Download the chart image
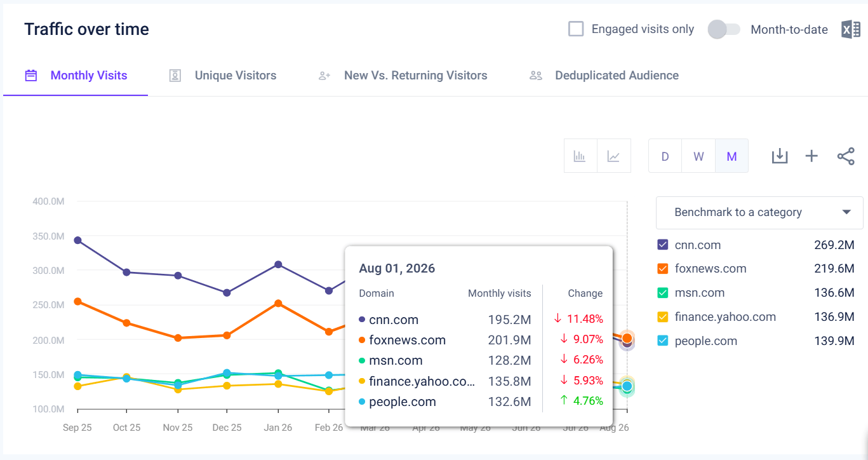Screen dimensions: 868x460 click(780, 156)
